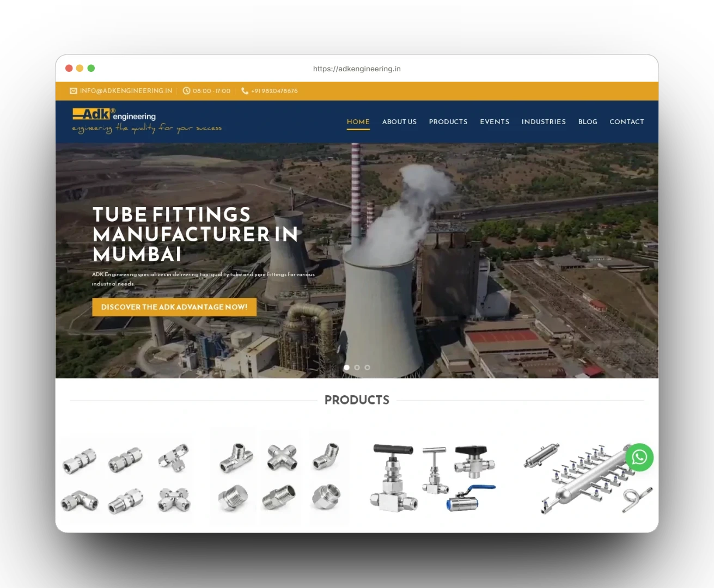Open the Contact page
This screenshot has height=588, width=714.
click(x=627, y=122)
